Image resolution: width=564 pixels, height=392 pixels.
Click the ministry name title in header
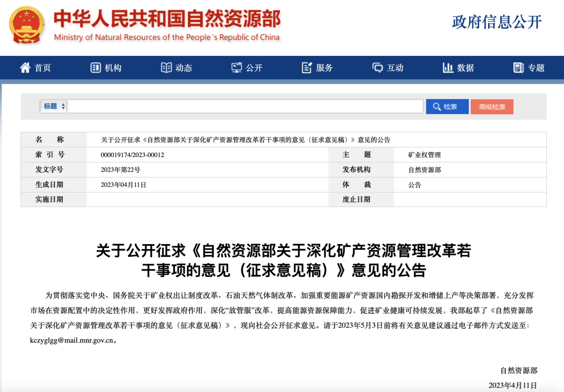(x=167, y=19)
